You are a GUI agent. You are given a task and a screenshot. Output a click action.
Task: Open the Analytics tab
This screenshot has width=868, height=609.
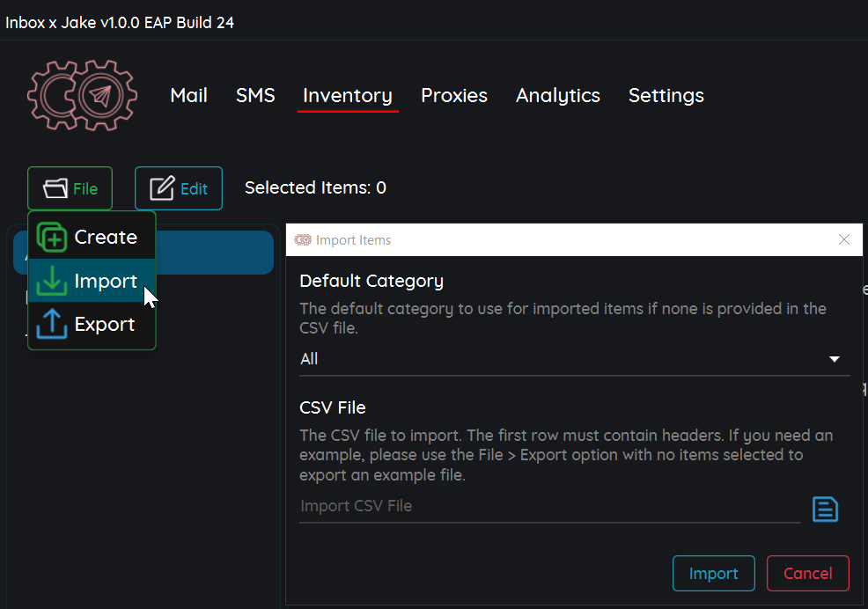[x=557, y=95]
